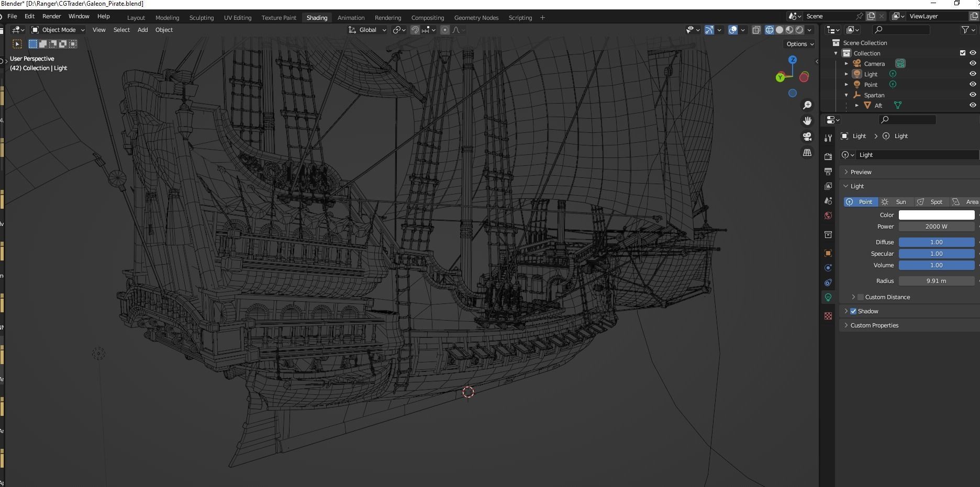Click the viewport zoom magnifier icon
The height and width of the screenshot is (487, 980).
point(807,105)
